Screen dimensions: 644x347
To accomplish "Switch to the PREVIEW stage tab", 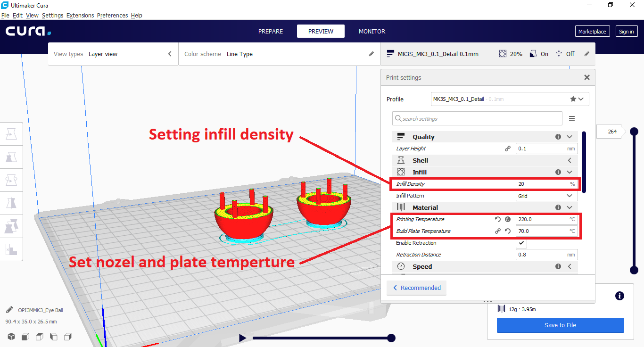I will [x=321, y=31].
